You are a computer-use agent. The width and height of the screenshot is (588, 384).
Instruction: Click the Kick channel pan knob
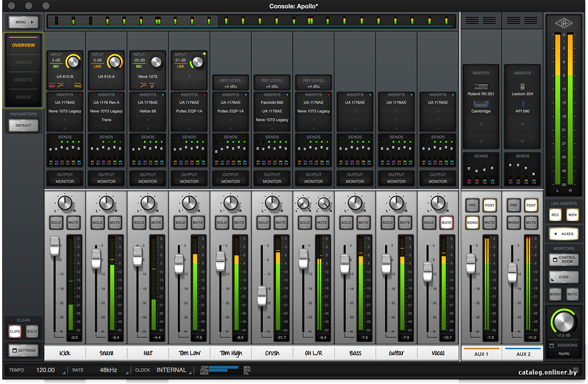[65, 203]
